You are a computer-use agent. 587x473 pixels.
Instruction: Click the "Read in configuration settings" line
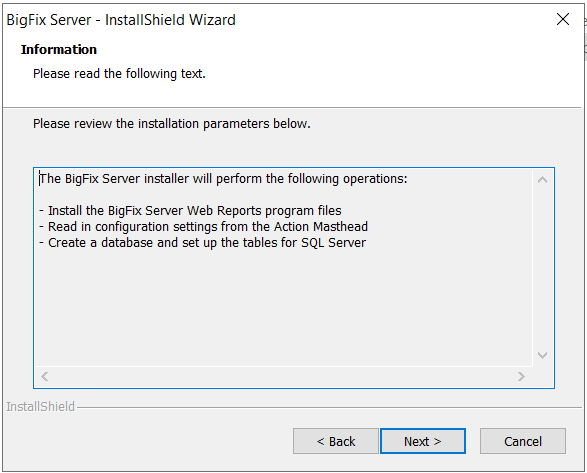[203, 227]
